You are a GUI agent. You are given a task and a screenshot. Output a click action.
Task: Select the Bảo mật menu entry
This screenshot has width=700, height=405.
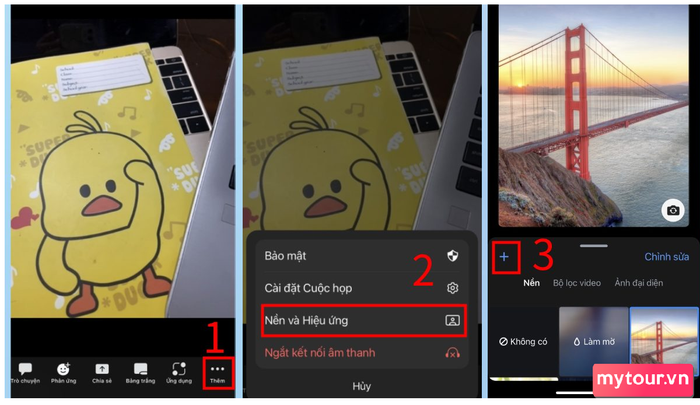[362, 256]
